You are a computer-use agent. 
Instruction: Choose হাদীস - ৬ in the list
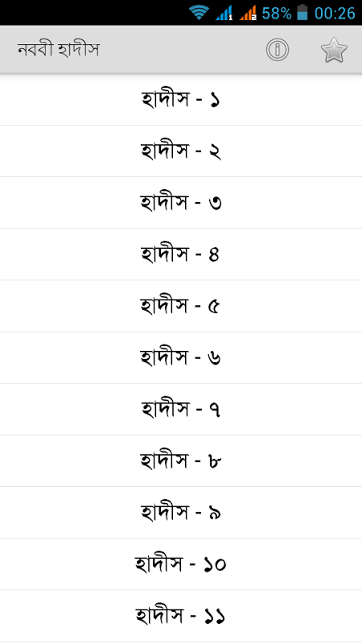181,357
